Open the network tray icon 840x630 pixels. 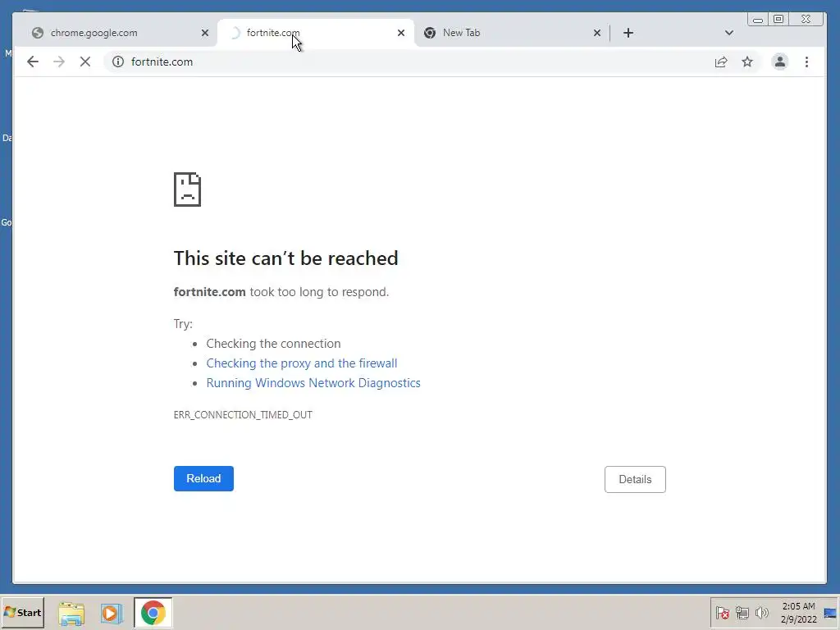pos(742,612)
